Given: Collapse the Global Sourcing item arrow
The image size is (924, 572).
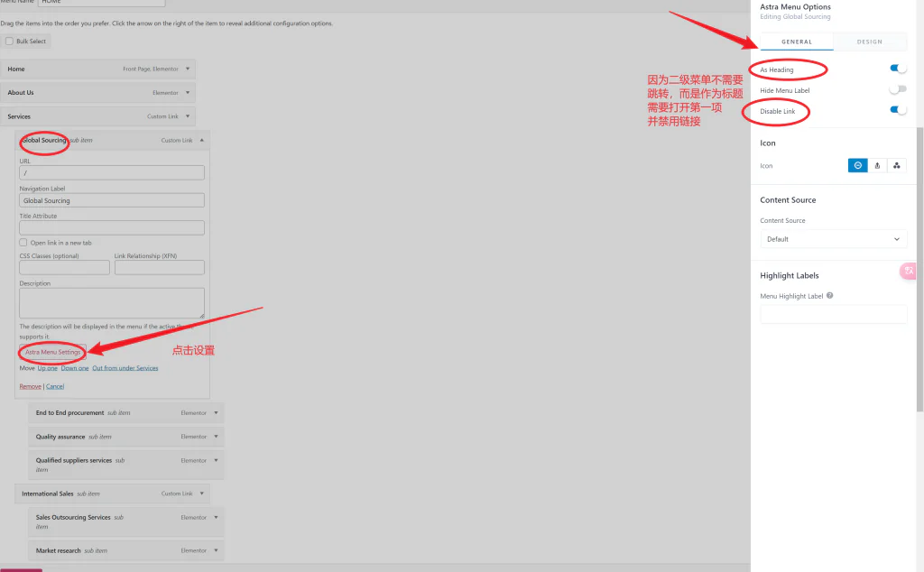Looking at the screenshot, I should pyautogui.click(x=202, y=140).
